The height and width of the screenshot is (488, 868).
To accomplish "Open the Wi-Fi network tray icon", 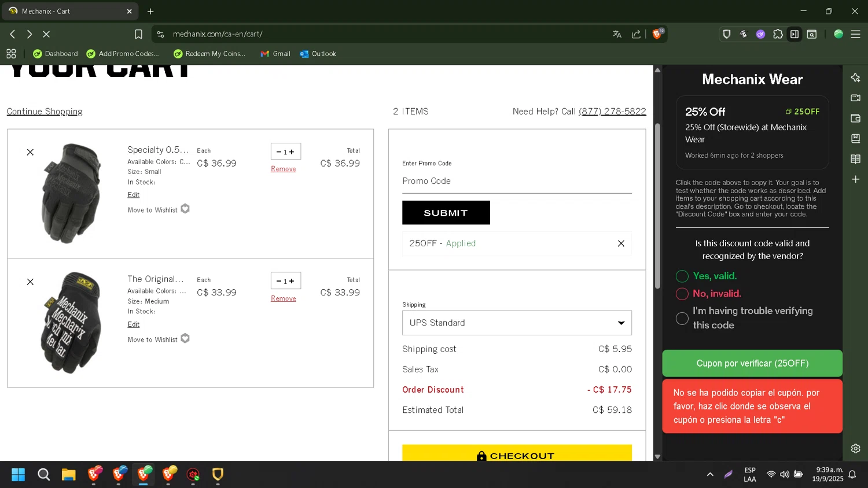I will pos(771,474).
